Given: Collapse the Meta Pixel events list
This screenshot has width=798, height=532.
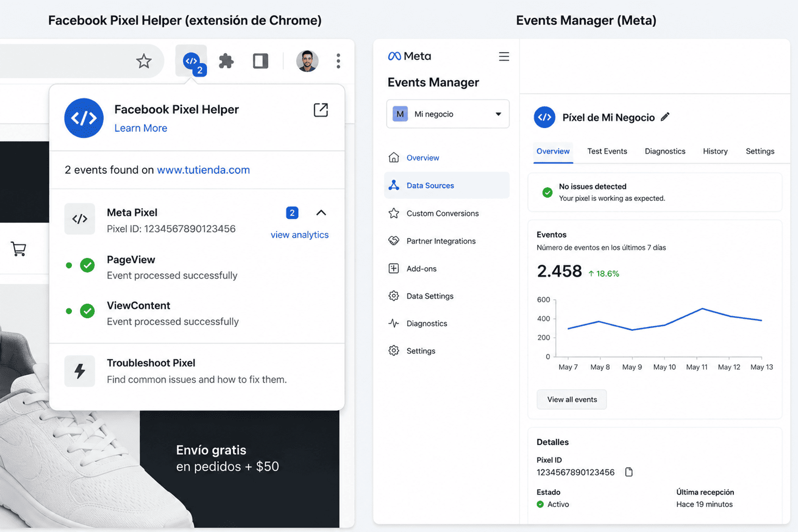Looking at the screenshot, I should click(321, 213).
